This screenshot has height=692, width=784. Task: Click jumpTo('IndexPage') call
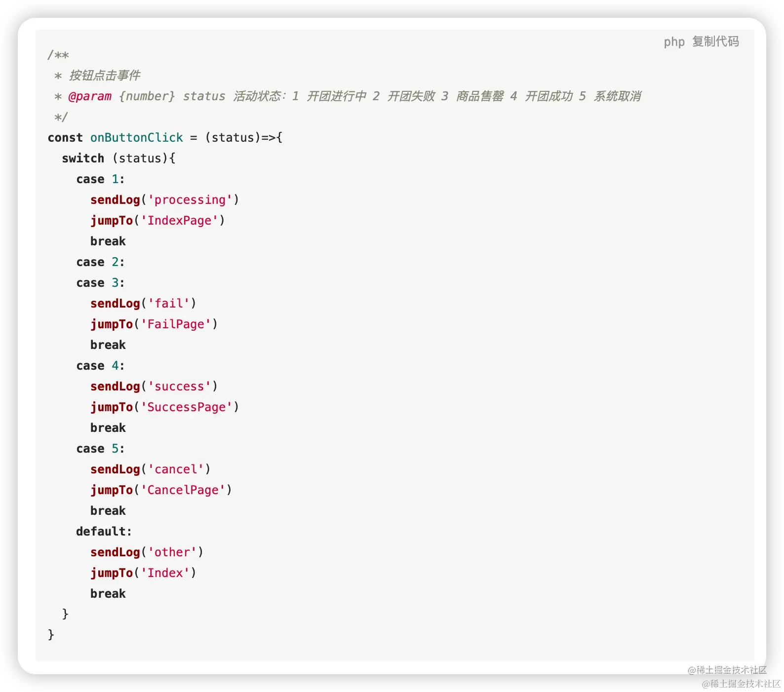coord(158,221)
